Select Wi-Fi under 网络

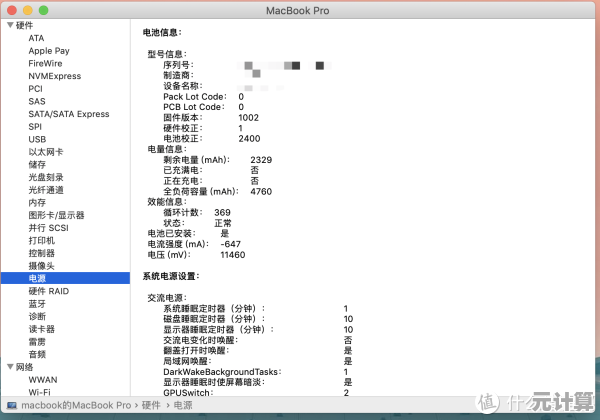click(x=41, y=392)
